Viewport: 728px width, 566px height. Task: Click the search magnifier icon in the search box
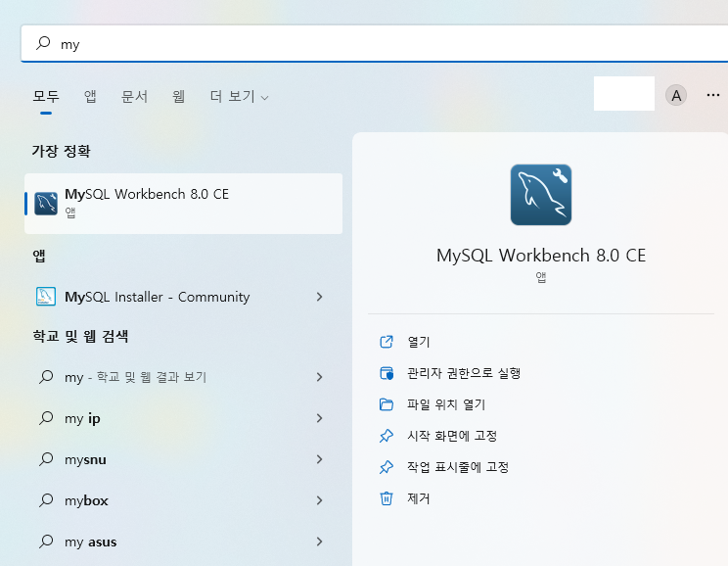(x=43, y=43)
